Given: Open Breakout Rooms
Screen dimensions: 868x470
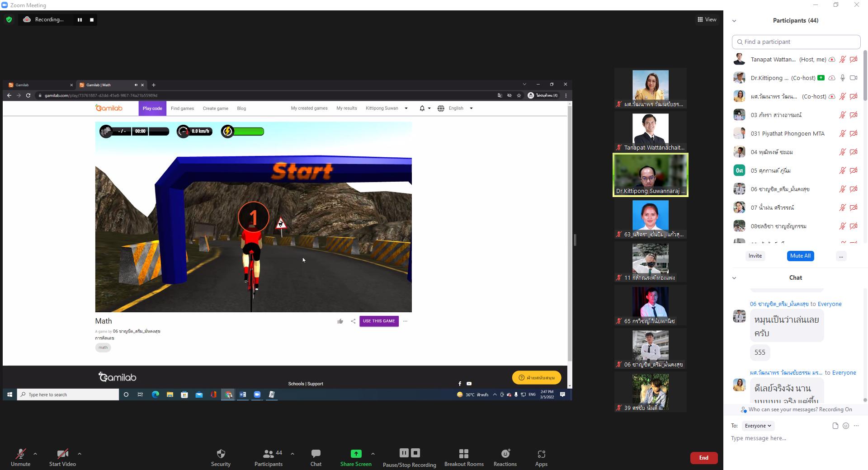Looking at the screenshot, I should coord(464,457).
